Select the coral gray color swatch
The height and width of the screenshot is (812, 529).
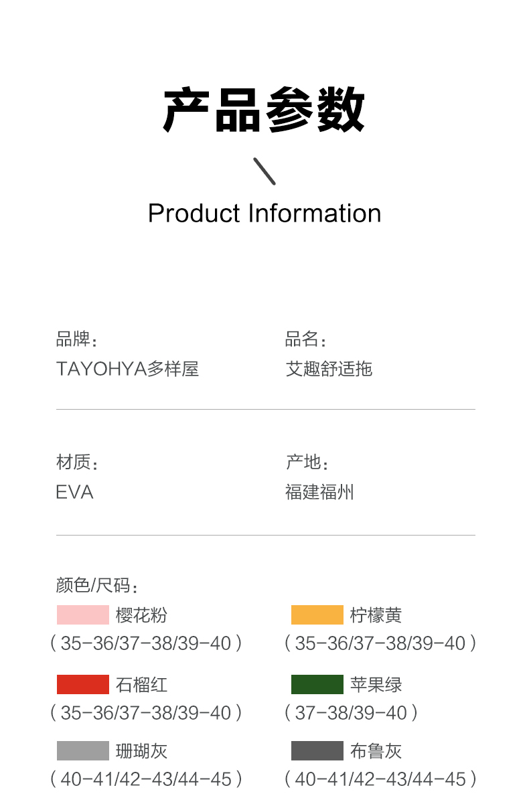[82, 750]
